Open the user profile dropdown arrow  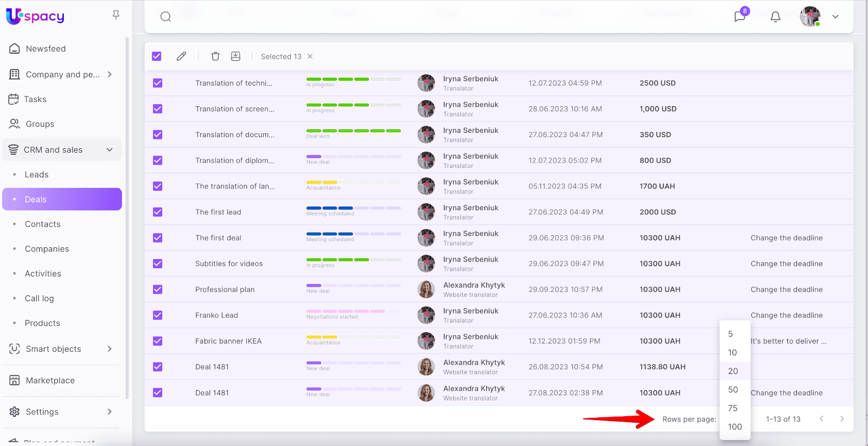pyautogui.click(x=835, y=17)
